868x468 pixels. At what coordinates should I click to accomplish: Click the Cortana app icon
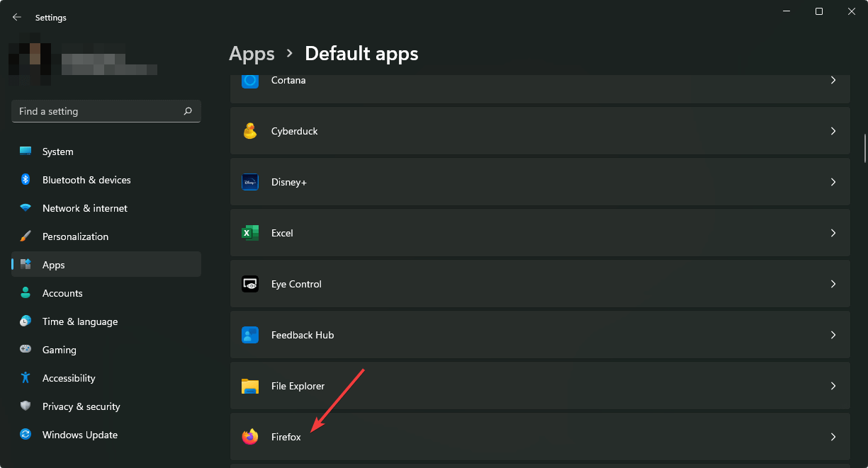(250, 80)
